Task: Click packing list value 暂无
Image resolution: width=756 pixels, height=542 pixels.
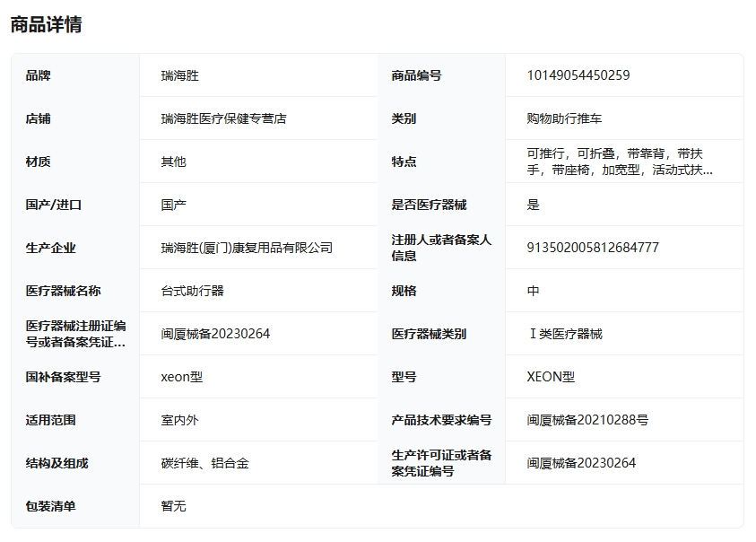Action: 174,506
